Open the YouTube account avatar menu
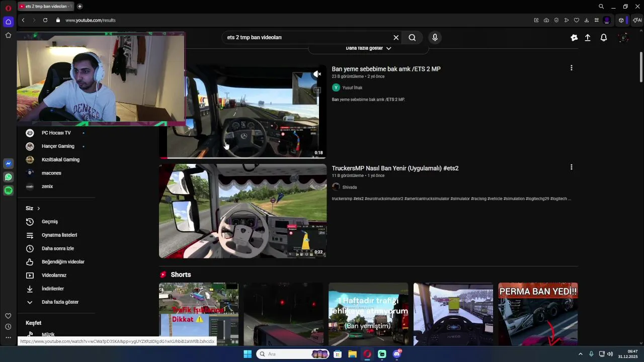 point(624,38)
